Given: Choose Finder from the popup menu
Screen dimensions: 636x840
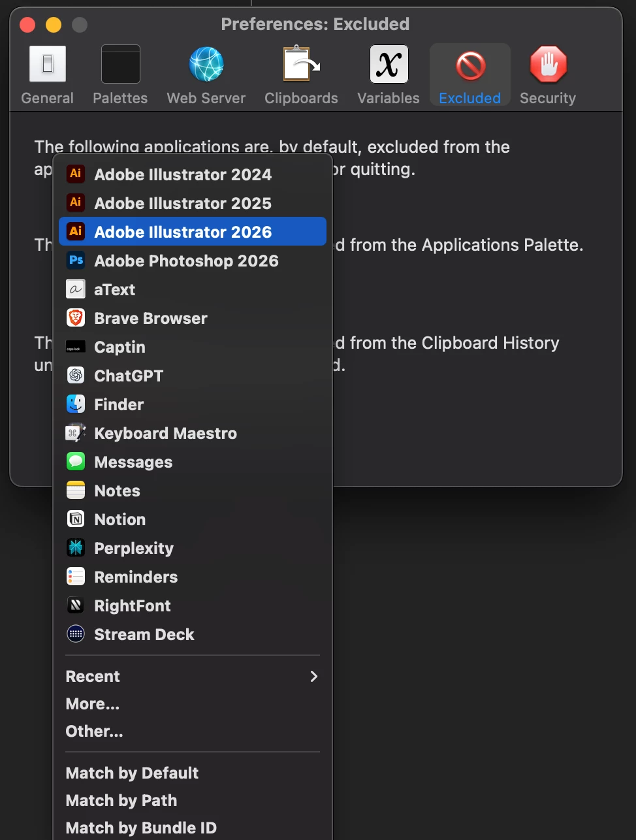Looking at the screenshot, I should coord(193,404).
